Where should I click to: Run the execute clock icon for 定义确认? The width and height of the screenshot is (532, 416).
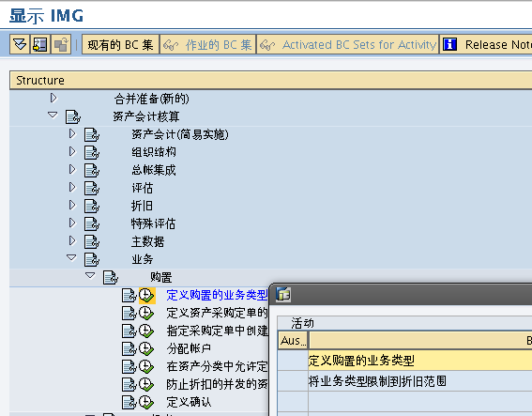click(146, 403)
